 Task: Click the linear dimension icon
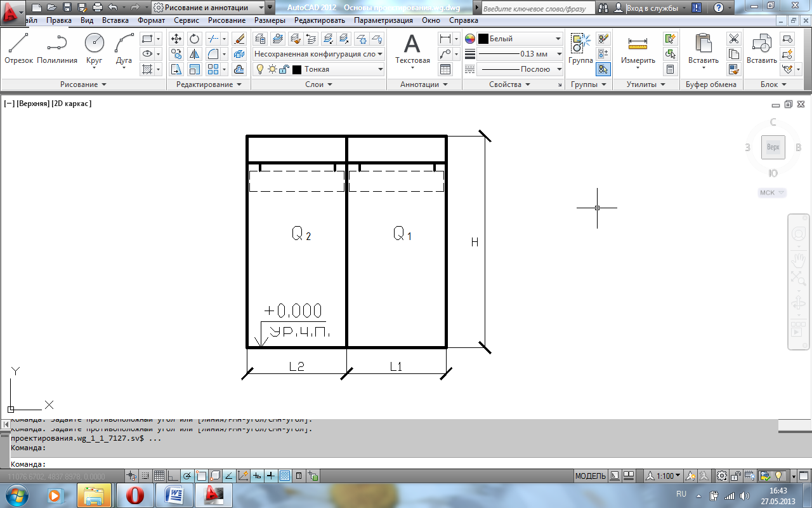coord(445,39)
